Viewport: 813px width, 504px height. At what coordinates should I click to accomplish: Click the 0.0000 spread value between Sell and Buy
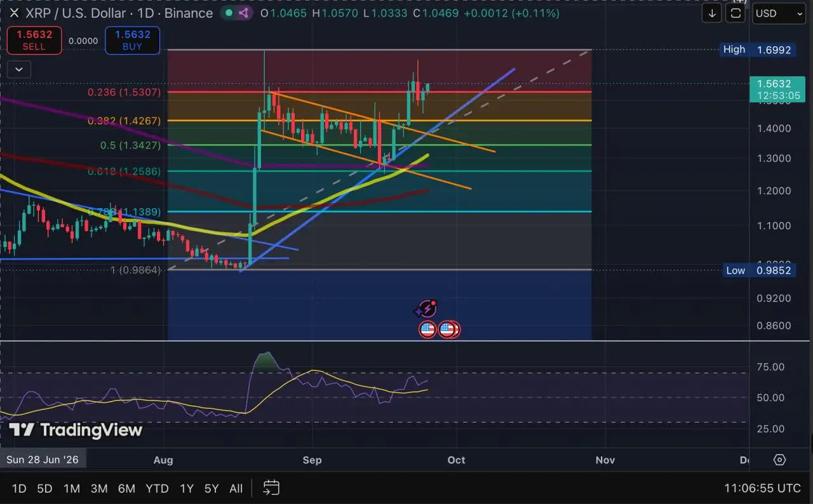83,41
